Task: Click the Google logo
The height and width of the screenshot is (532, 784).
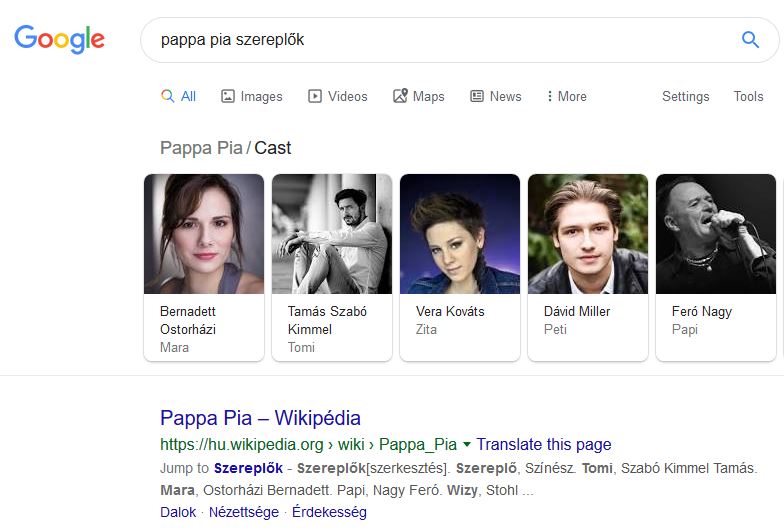Action: click(59, 39)
